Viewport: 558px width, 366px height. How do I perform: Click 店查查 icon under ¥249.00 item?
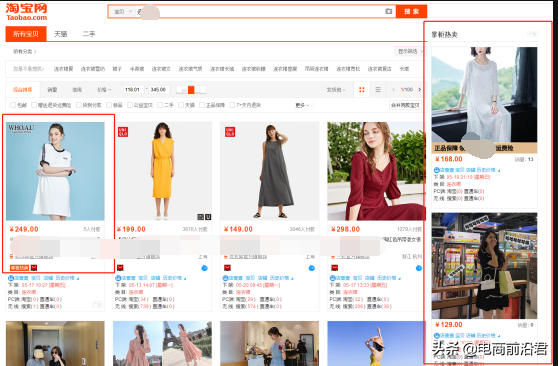11,278
